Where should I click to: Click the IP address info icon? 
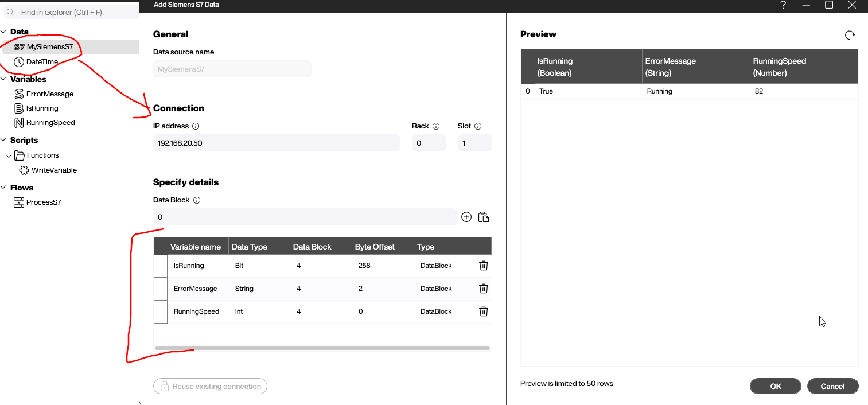[196, 126]
